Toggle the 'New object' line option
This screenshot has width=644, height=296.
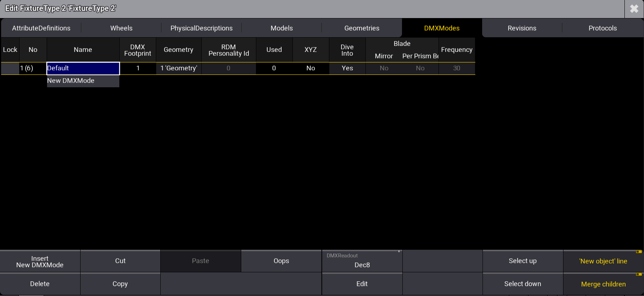point(603,261)
